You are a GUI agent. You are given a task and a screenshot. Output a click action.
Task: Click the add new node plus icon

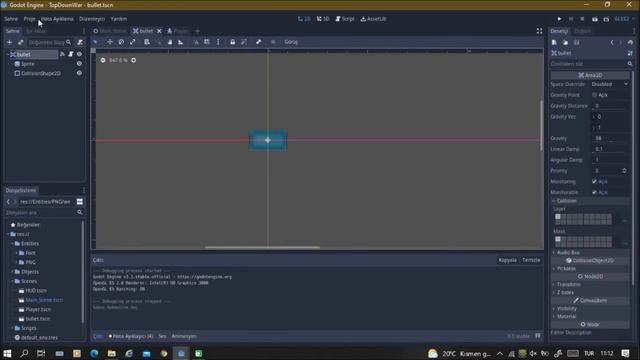coord(9,42)
